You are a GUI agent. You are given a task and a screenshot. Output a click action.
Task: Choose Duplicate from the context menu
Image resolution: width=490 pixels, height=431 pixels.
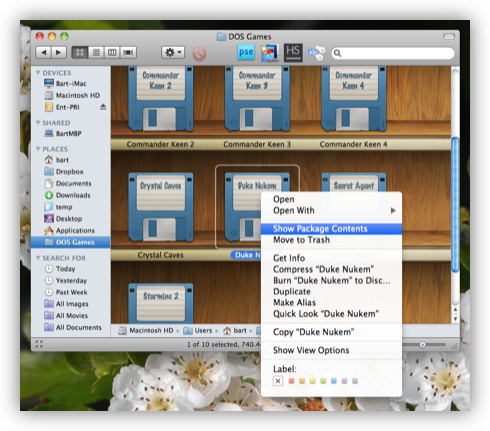(331, 292)
